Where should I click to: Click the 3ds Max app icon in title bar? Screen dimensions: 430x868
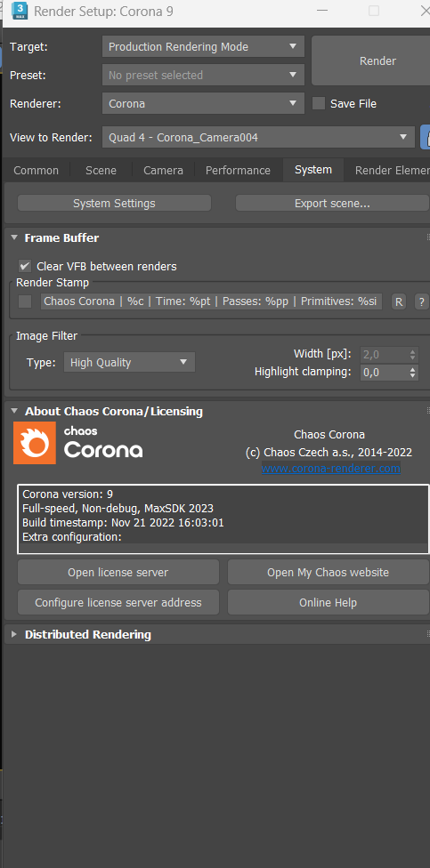tap(20, 11)
